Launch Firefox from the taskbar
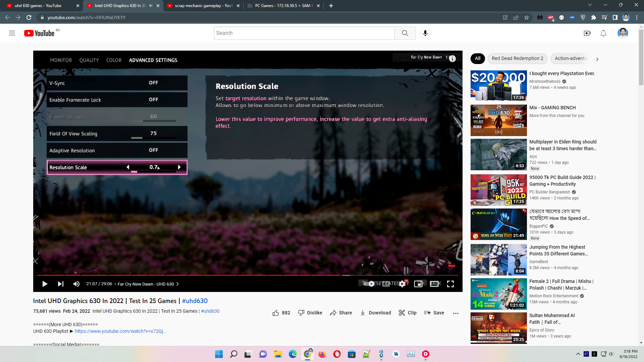Screen dimensions: 644x362 322,354
